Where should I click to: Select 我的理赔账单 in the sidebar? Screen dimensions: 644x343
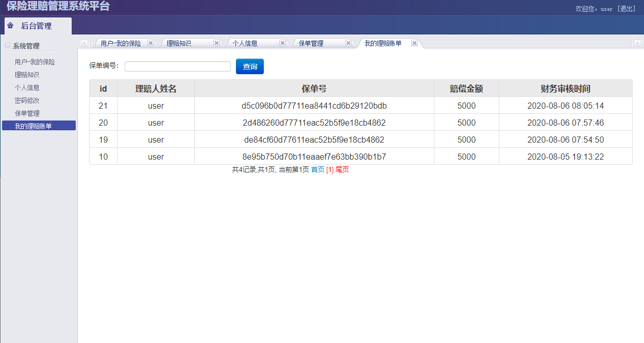[x=39, y=126]
